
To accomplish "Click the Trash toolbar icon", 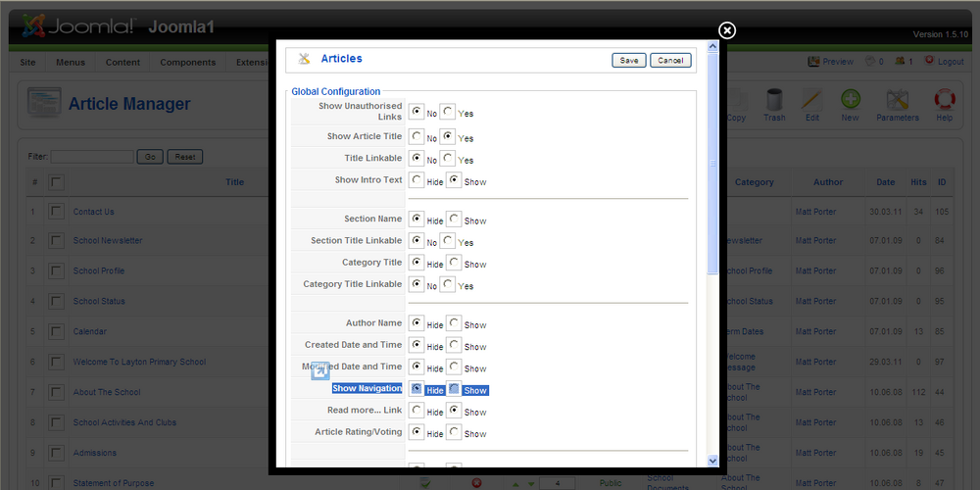I will tap(774, 101).
